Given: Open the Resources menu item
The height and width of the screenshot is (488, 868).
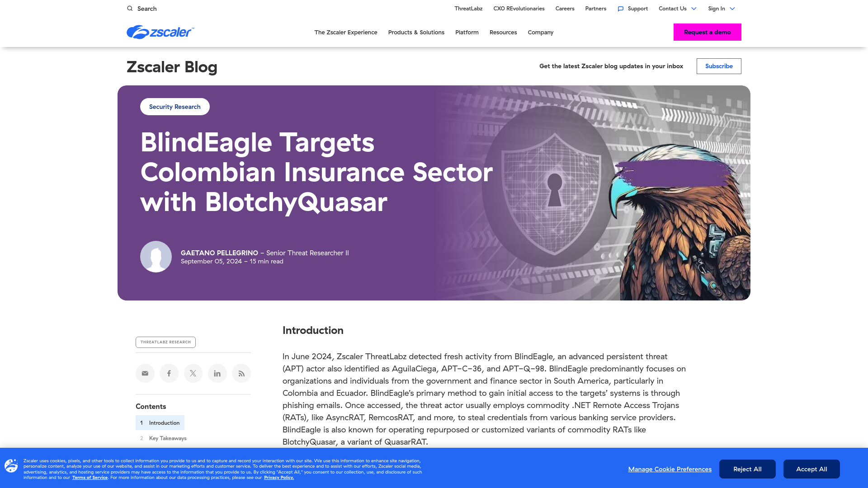Looking at the screenshot, I should [503, 32].
